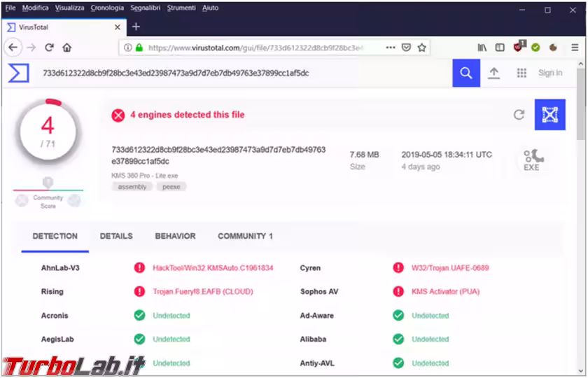Reload the page with the refresh icon
The width and height of the screenshot is (588, 378).
[x=49, y=48]
